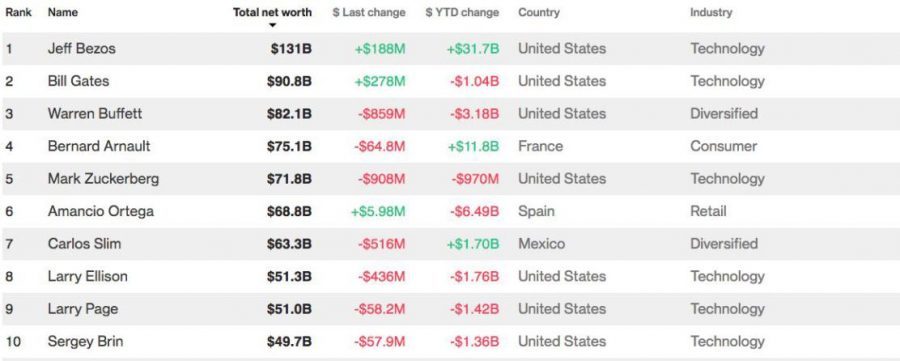900x361 pixels.
Task: Click the $ YTD change column header
Action: (x=463, y=13)
